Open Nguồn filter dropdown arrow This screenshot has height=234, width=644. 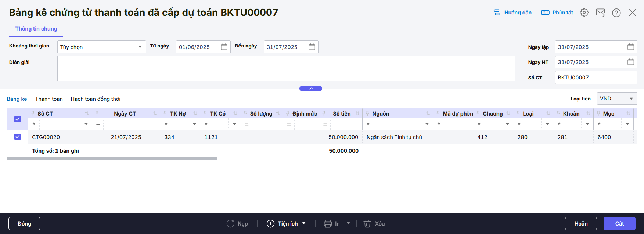[x=427, y=124]
